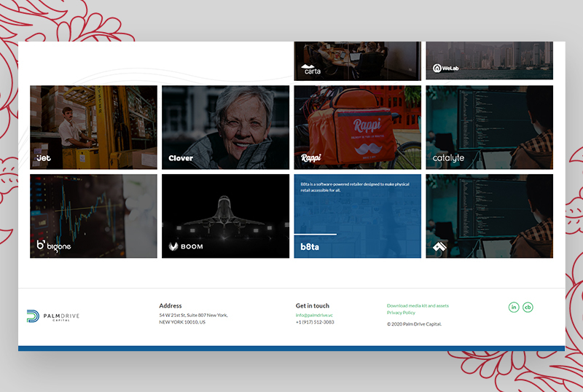Viewport: 583px width, 392px height.
Task: Click the b8ta name on the blue tile
Action: (310, 247)
